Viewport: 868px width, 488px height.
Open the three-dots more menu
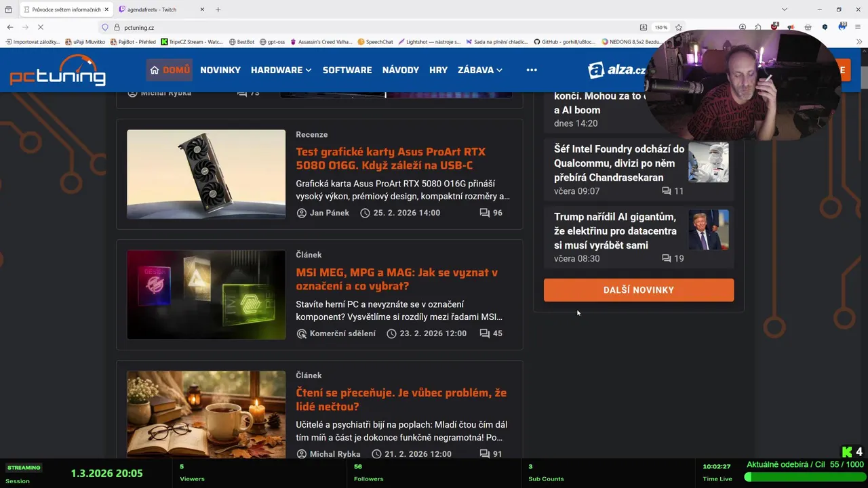click(532, 70)
